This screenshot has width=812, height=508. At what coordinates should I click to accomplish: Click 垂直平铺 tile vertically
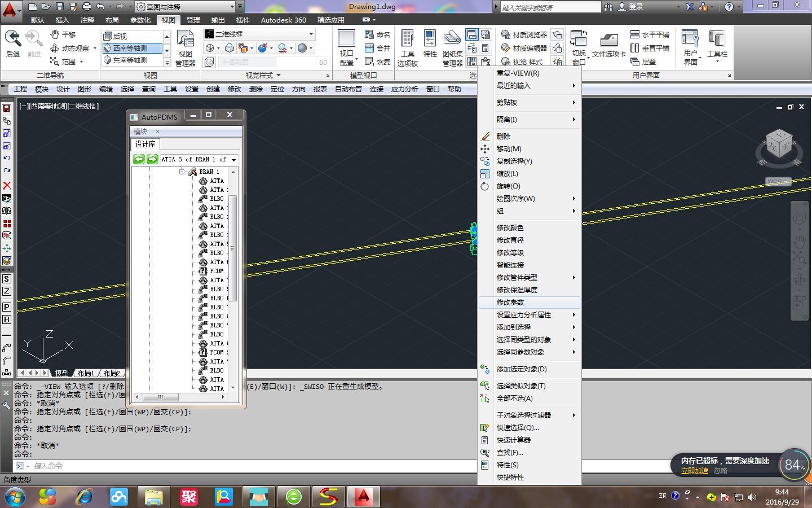tap(650, 48)
